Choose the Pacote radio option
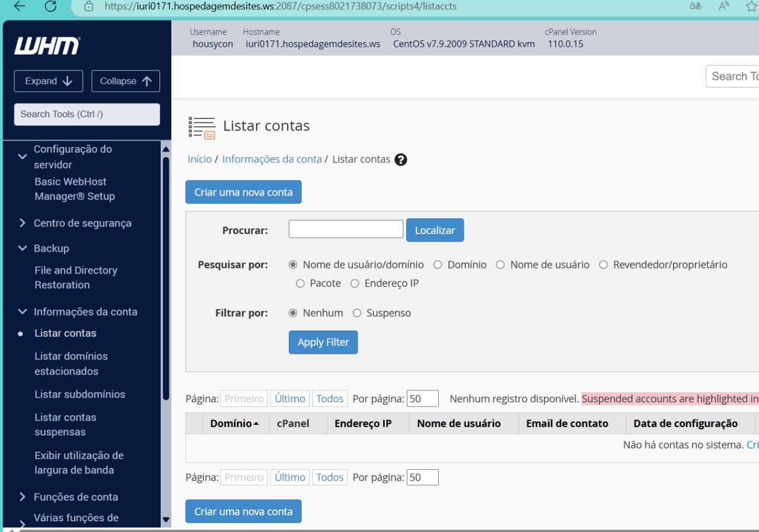The height and width of the screenshot is (532, 759). pyautogui.click(x=300, y=283)
